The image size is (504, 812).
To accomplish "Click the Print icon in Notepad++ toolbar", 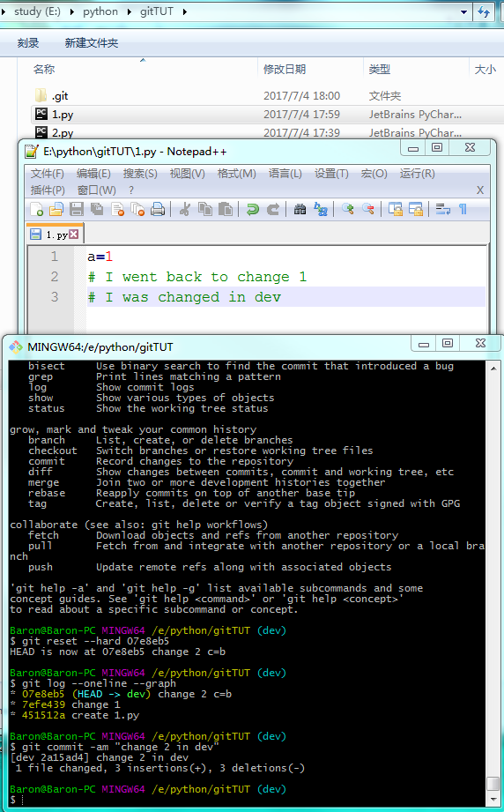I will point(158,209).
